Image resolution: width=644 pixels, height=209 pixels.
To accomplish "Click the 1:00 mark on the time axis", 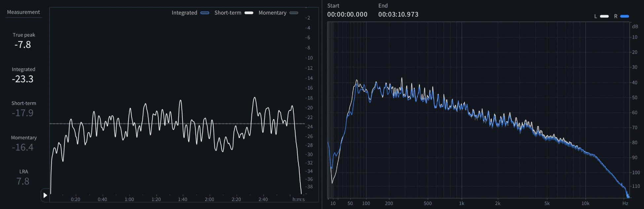I will 129,199.
